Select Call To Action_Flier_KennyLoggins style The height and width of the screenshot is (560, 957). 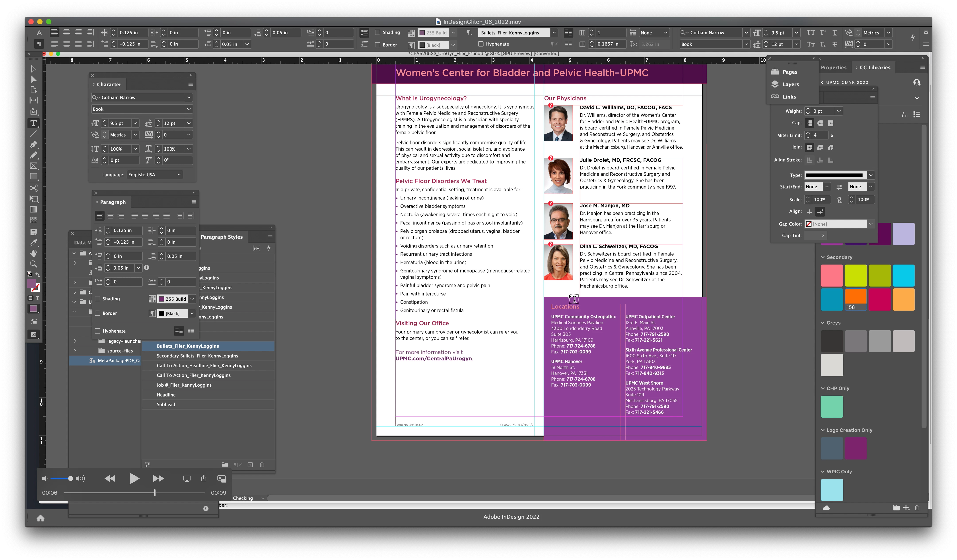click(x=194, y=375)
